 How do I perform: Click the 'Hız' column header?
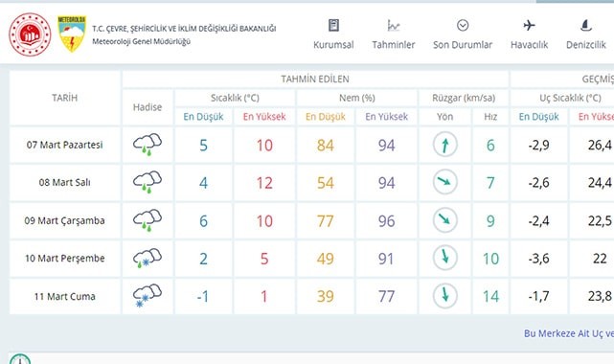(490, 117)
